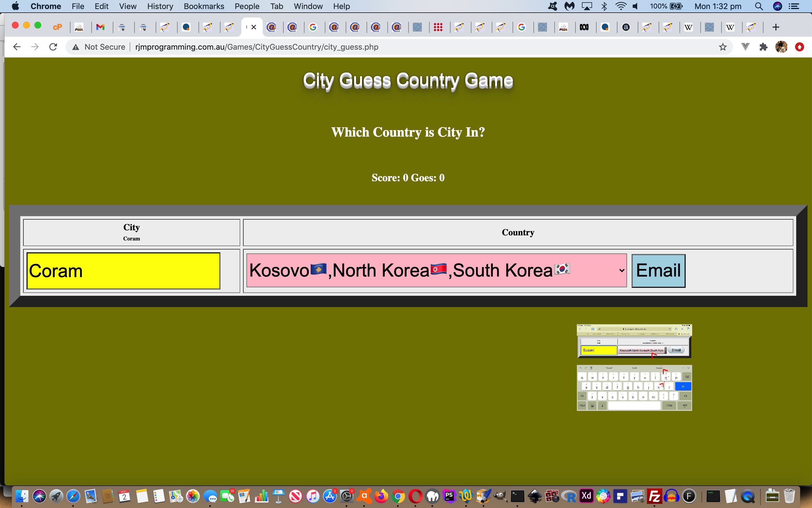This screenshot has width=812, height=508.
Task: Click the Email button
Action: (658, 271)
